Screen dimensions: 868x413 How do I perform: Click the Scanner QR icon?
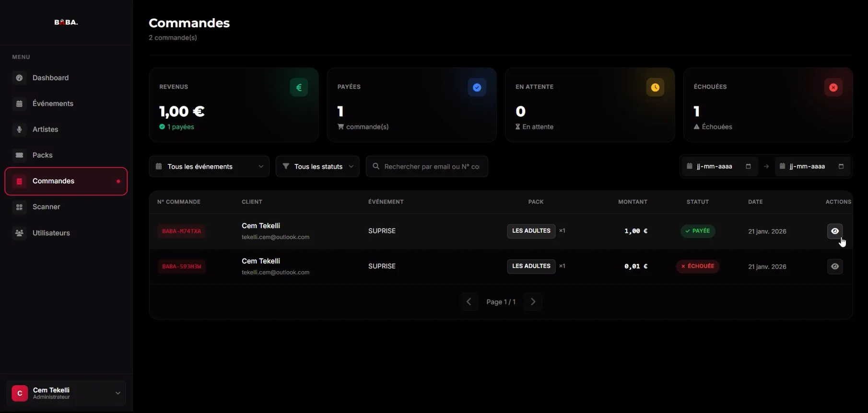pos(19,207)
